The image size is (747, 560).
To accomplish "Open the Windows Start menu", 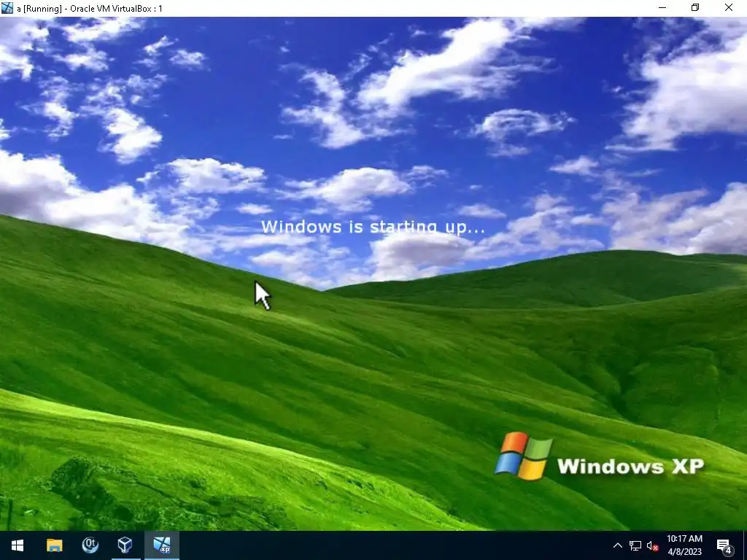I will 18,545.
